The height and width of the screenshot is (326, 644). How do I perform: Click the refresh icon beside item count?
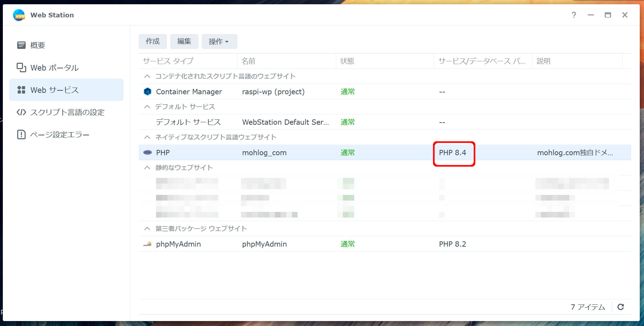[621, 307]
